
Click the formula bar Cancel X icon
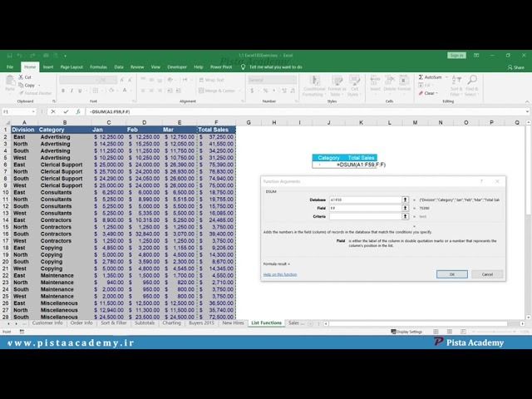[x=53, y=111]
